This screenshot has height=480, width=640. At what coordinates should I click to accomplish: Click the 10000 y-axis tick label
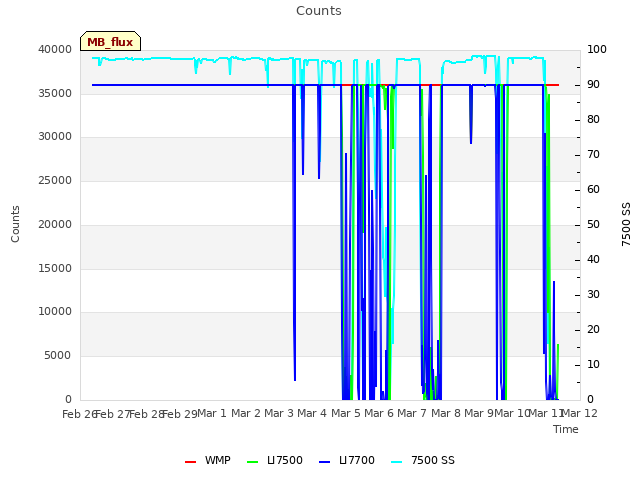(55, 312)
